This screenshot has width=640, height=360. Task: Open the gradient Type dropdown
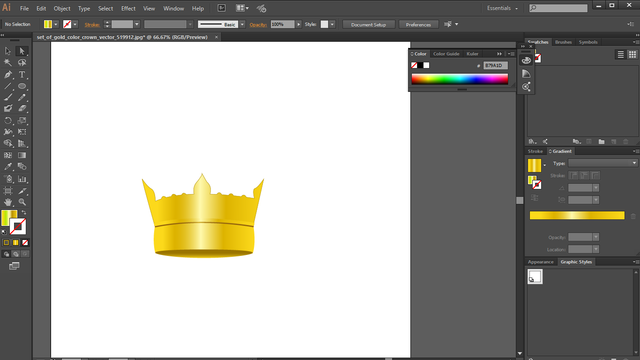click(602, 163)
